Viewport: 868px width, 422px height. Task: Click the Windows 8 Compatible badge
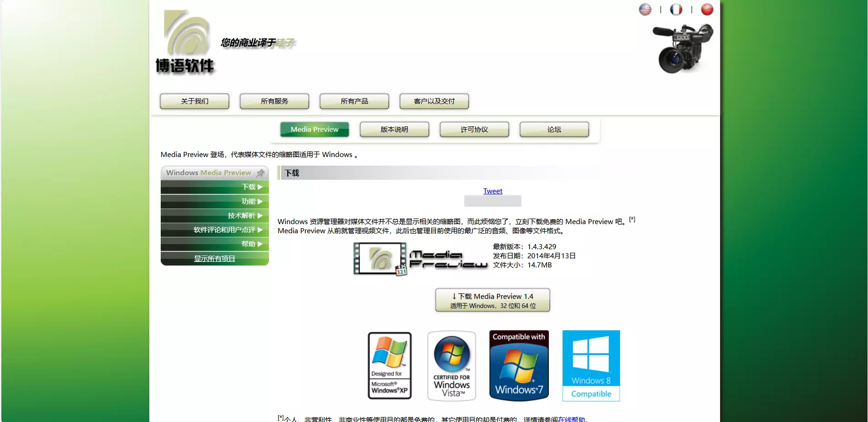(591, 366)
